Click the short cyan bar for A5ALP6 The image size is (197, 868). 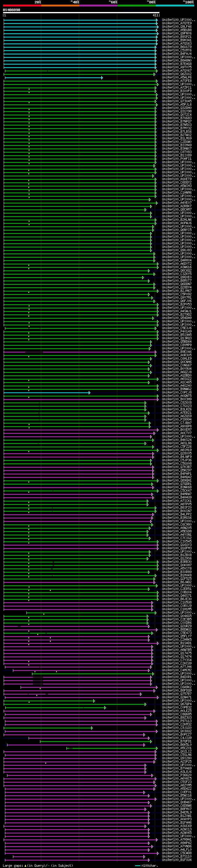(54, 78)
